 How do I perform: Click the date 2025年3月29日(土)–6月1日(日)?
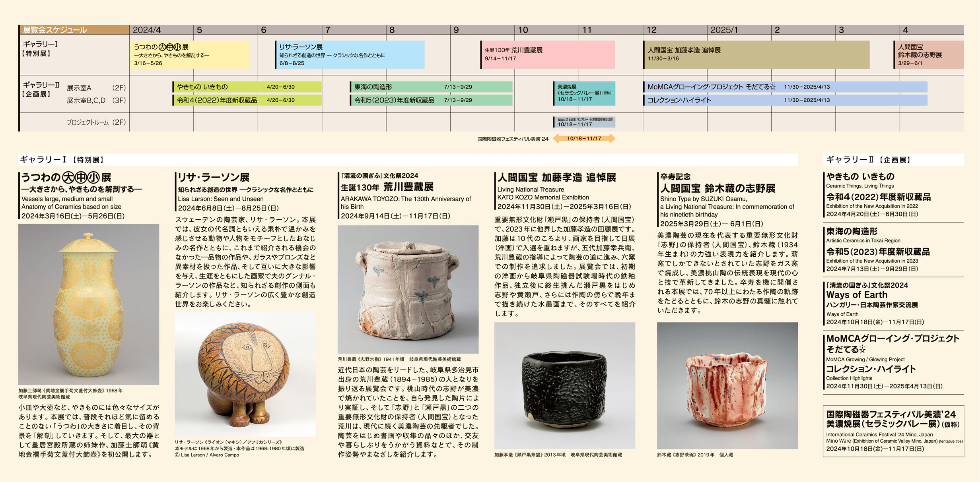[712, 224]
